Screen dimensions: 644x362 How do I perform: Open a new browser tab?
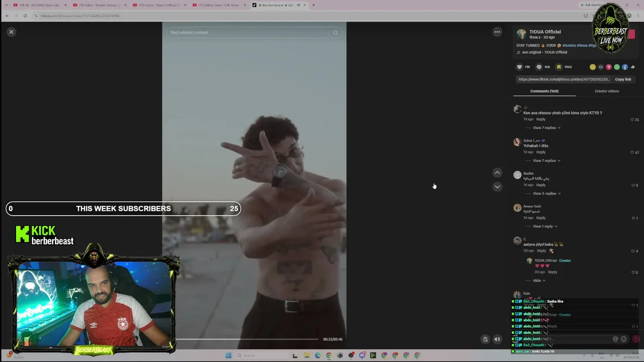313,5
